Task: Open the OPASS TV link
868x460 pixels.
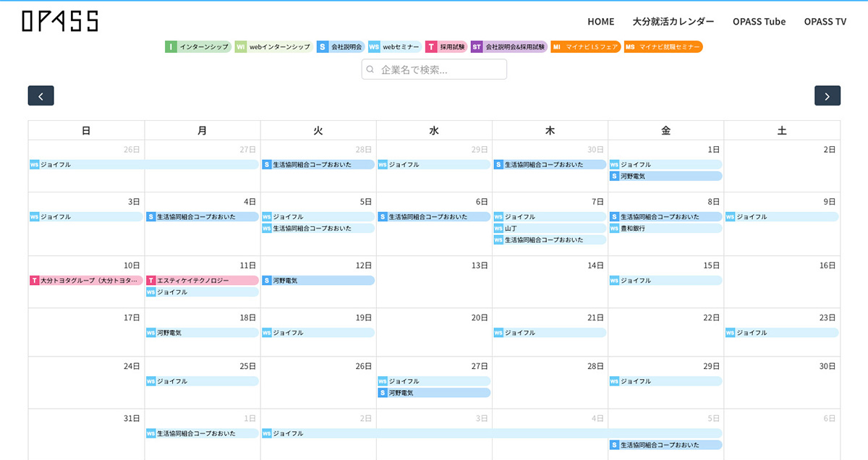Action: click(825, 22)
